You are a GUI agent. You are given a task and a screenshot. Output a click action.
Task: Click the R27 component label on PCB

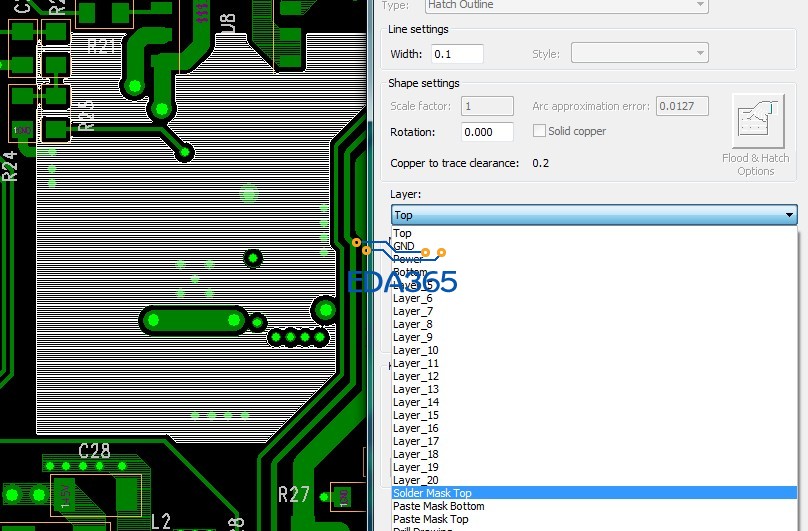294,494
